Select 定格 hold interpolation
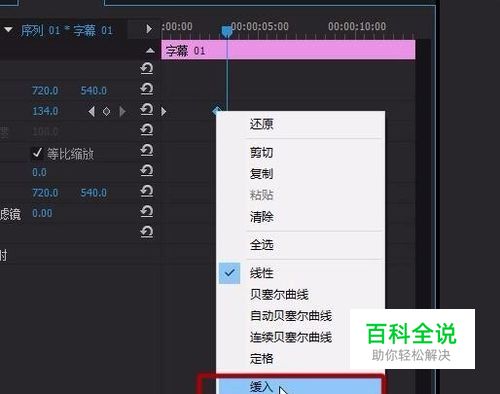This screenshot has height=394, width=500. pos(283,359)
